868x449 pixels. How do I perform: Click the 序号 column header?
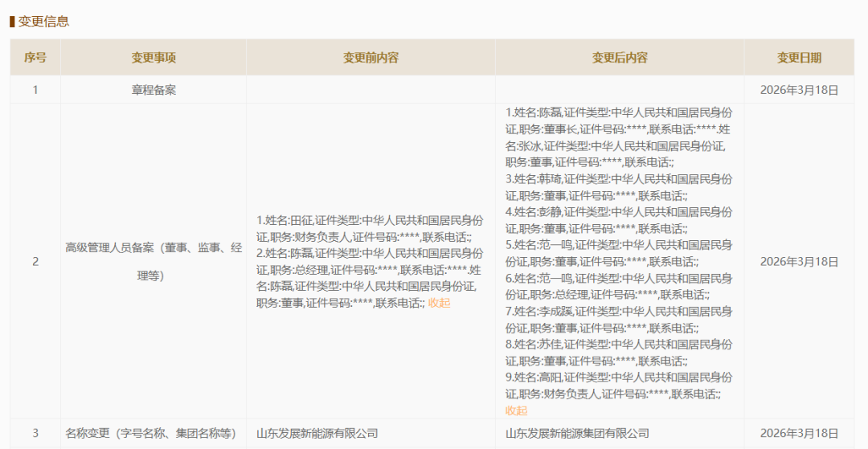tap(35, 58)
